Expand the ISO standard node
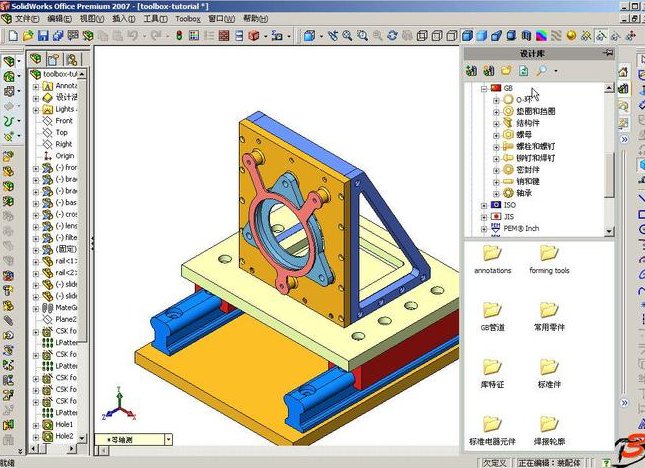 tap(484, 205)
